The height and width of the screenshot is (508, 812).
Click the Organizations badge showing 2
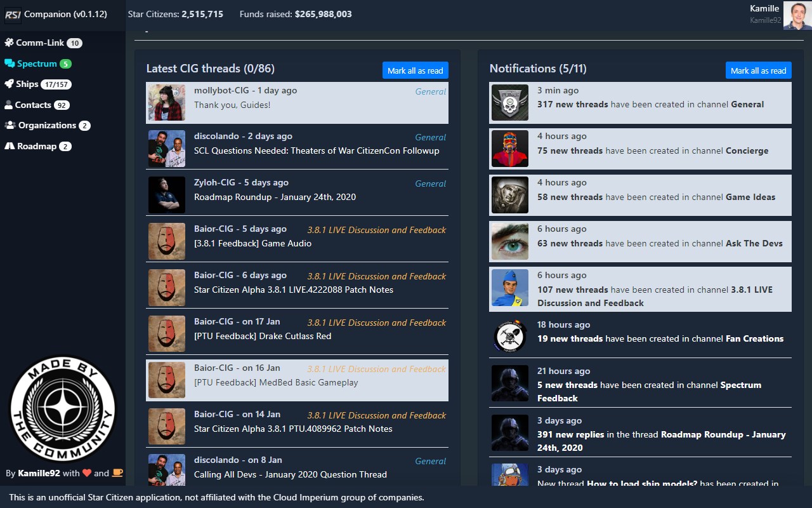coord(84,126)
